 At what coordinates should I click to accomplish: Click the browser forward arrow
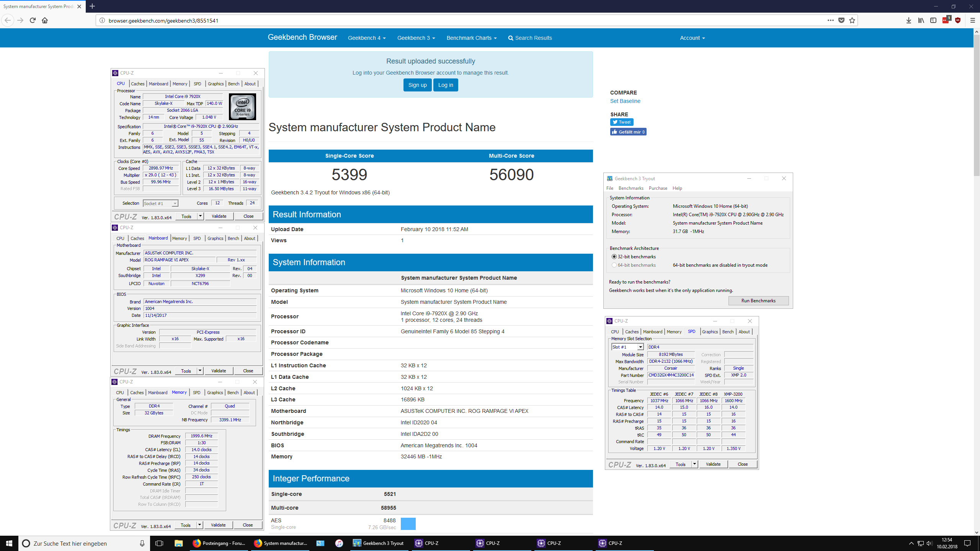[20, 20]
